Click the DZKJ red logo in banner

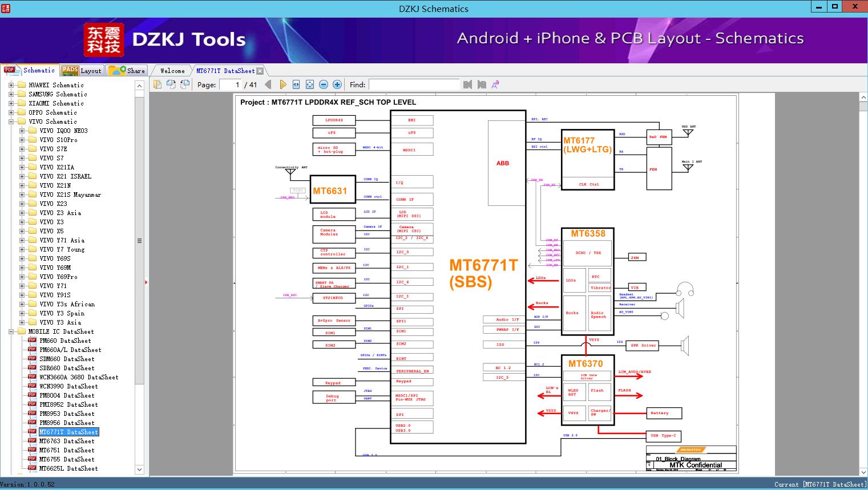click(x=104, y=40)
